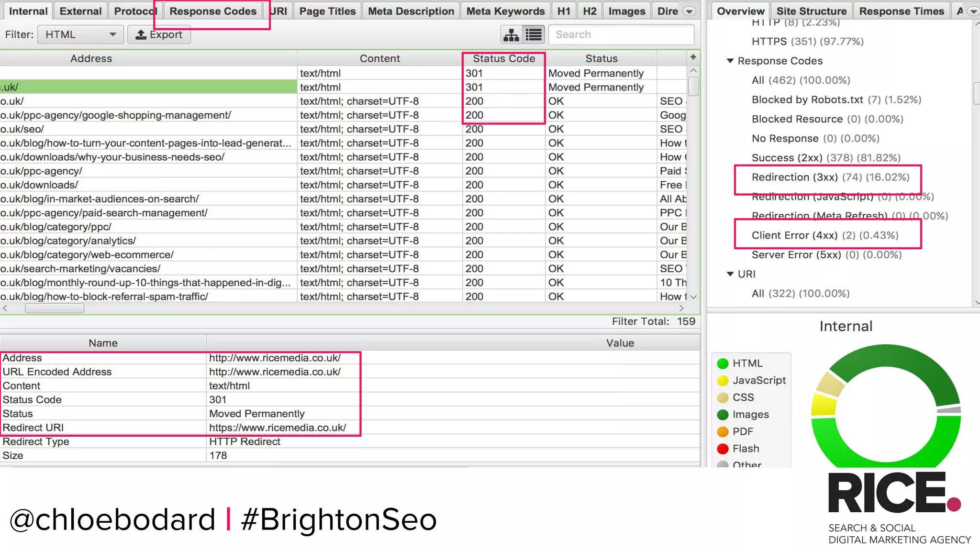Click the Export button
Screen dimensions: 980x551
[159, 34]
